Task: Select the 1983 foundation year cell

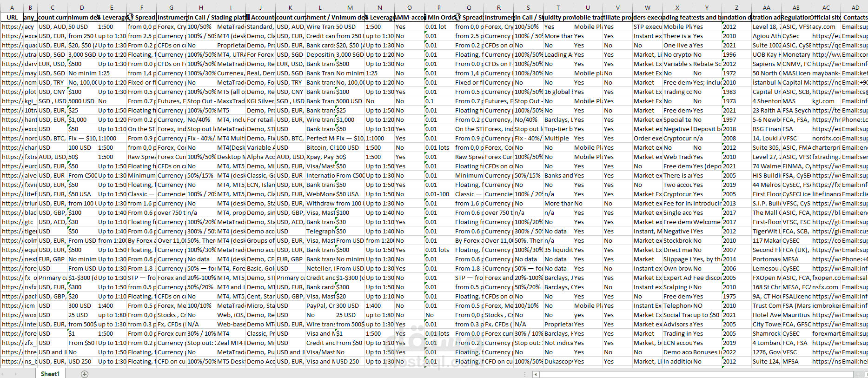Action: [x=736, y=92]
